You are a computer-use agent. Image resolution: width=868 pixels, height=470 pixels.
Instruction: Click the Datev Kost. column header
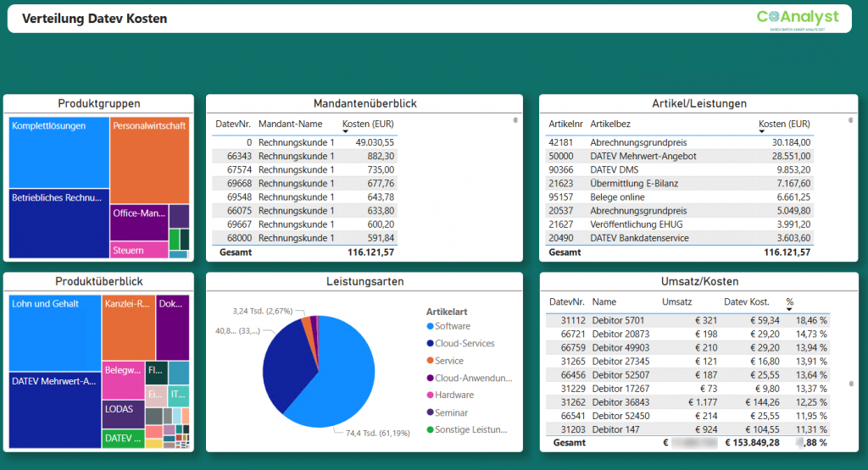pos(746,302)
